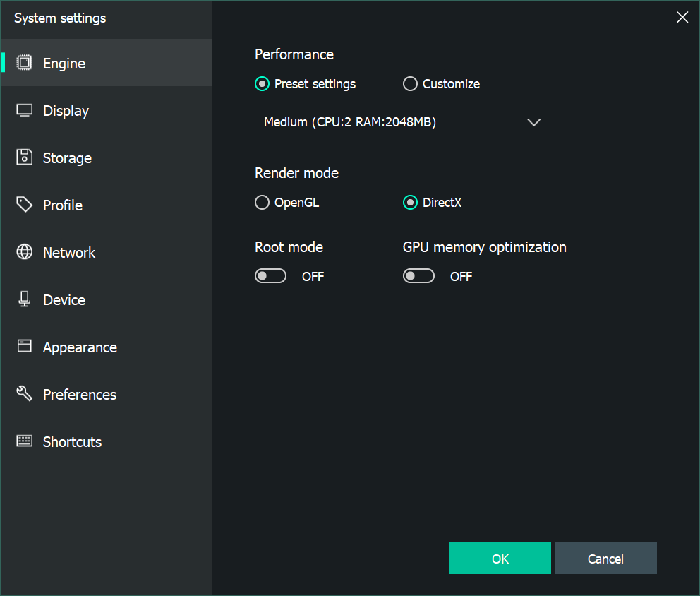Click the Cancel button

click(606, 559)
